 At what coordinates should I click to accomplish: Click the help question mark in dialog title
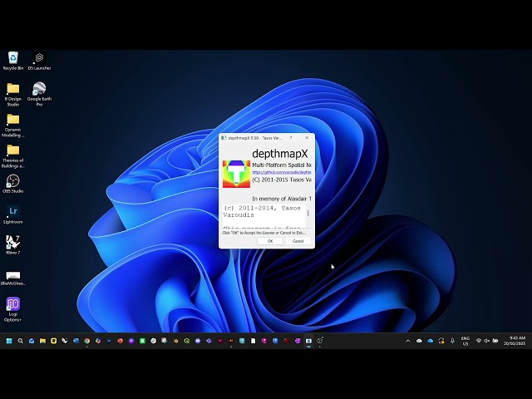[x=291, y=138]
